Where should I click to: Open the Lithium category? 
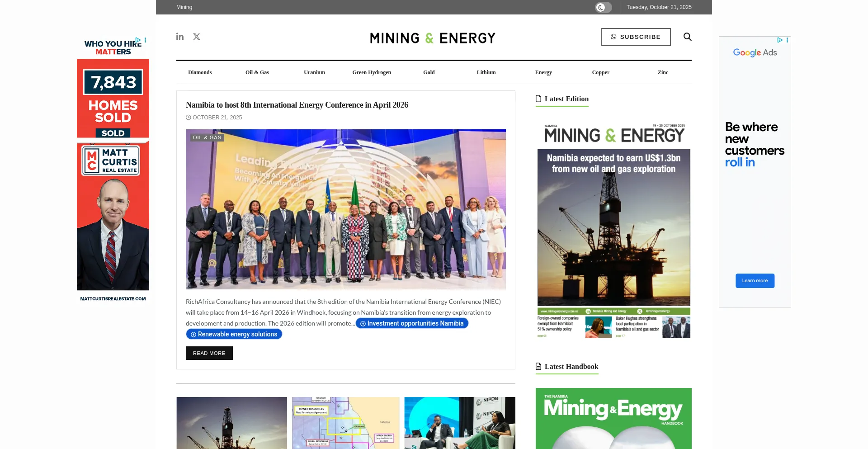click(486, 72)
